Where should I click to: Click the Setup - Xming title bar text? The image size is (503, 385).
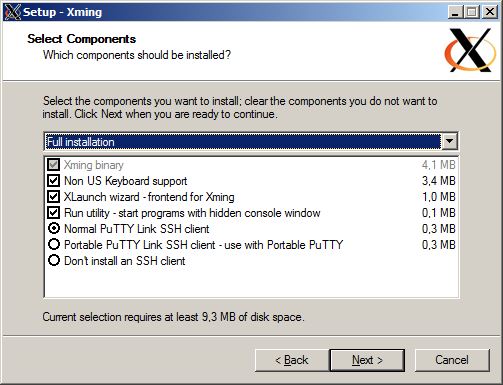pyautogui.click(x=62, y=12)
